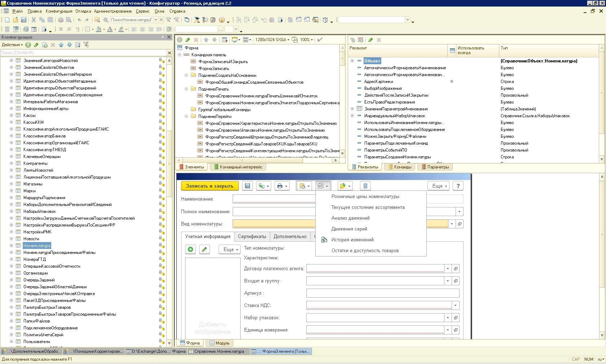Click the Записать и закрыть button
This screenshot has height=364, width=606.
[210, 186]
